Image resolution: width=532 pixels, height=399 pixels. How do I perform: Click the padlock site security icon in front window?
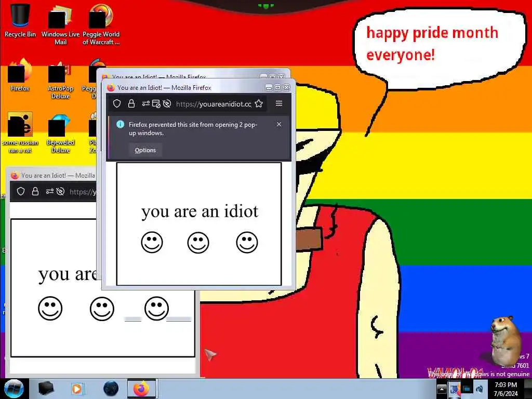point(131,103)
